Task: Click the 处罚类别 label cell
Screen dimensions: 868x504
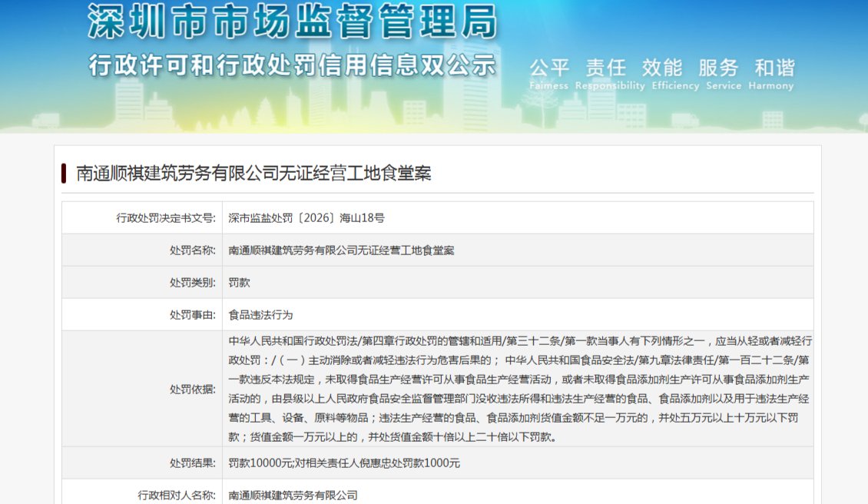Action: point(142,283)
